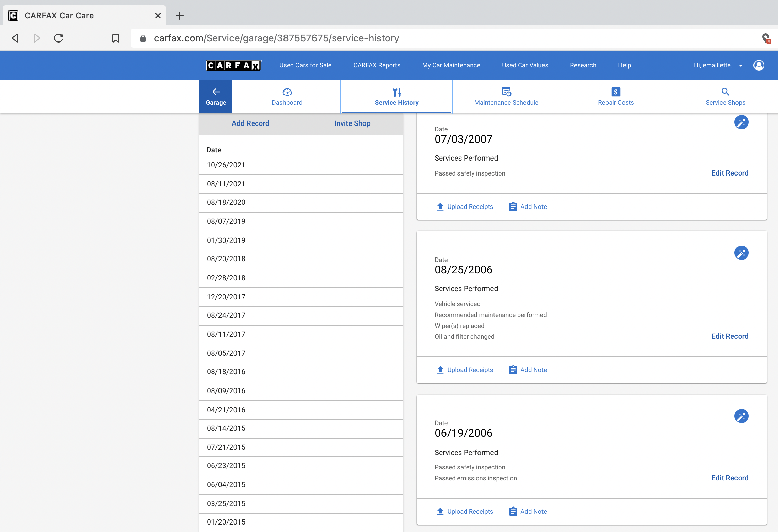Select the 08/09/2016 date row
The width and height of the screenshot is (778, 532).
tap(301, 391)
